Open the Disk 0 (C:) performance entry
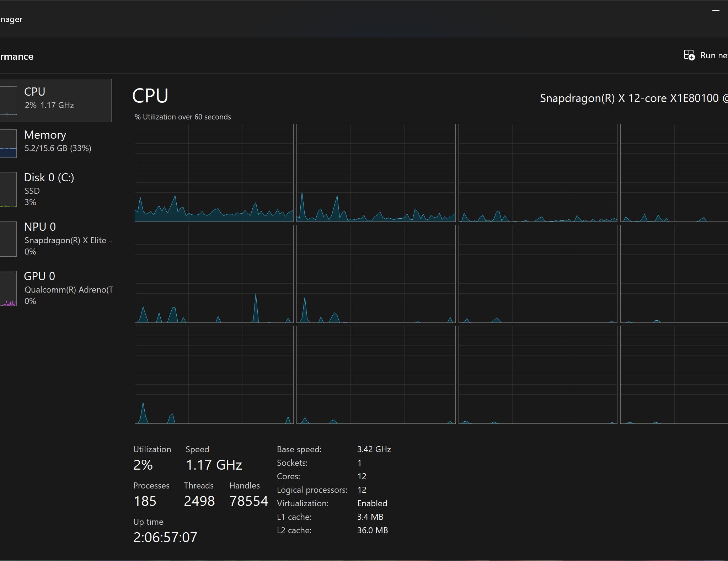Image resolution: width=728 pixels, height=561 pixels. [56, 189]
